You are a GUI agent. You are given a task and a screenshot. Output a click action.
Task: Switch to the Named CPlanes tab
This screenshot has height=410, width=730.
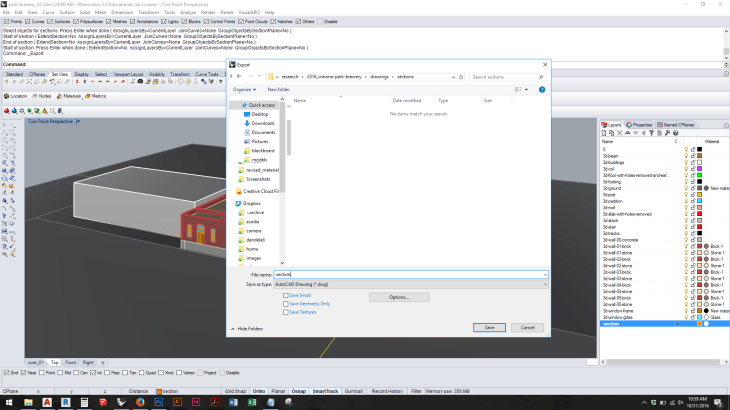(675, 125)
